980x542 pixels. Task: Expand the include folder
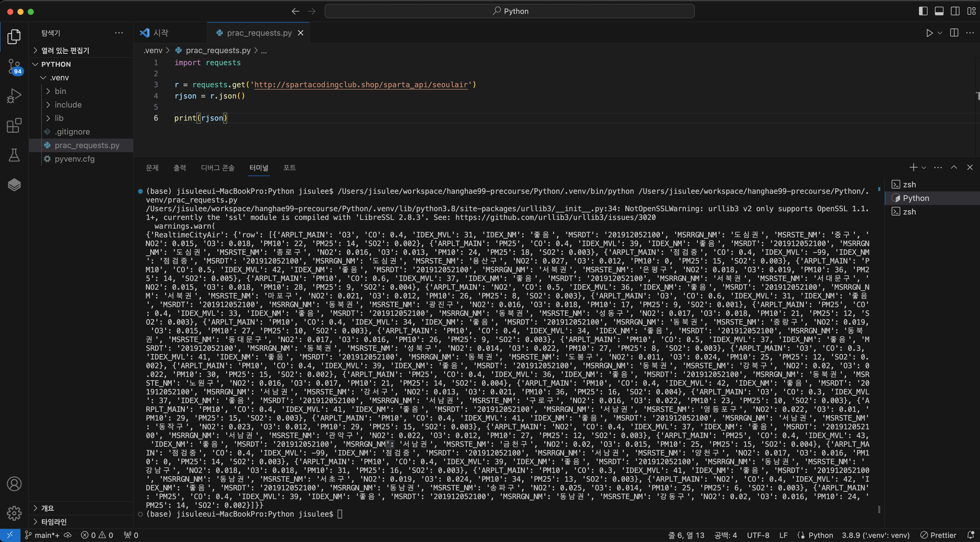[x=81, y=105]
